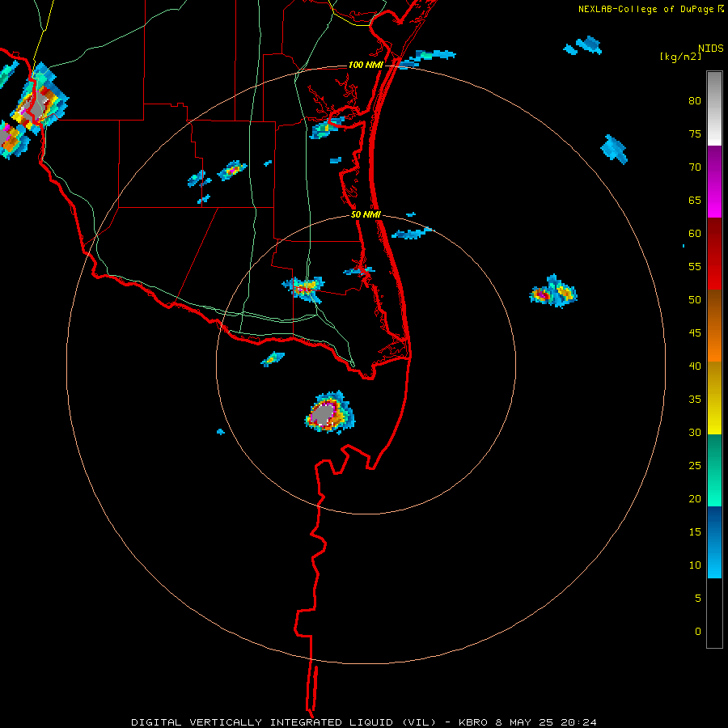Click the 0 value on the color scale
This screenshot has width=728, height=728.
698,632
